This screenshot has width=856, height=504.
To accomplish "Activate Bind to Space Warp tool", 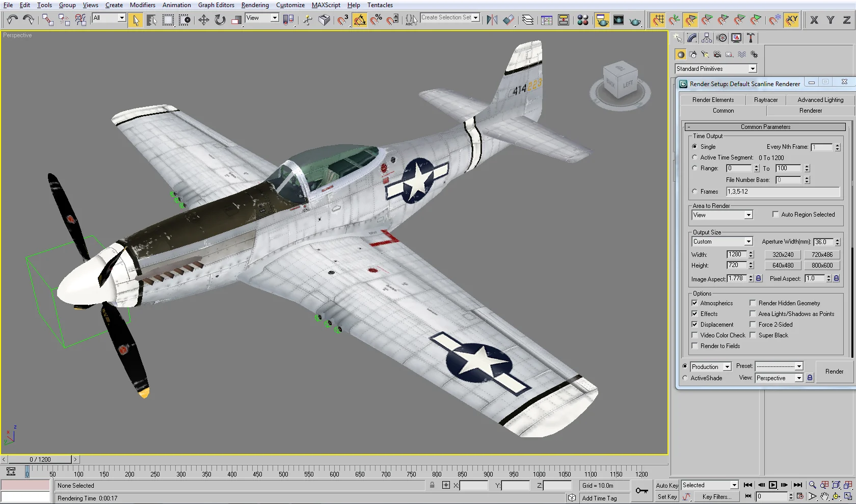I will (81, 20).
